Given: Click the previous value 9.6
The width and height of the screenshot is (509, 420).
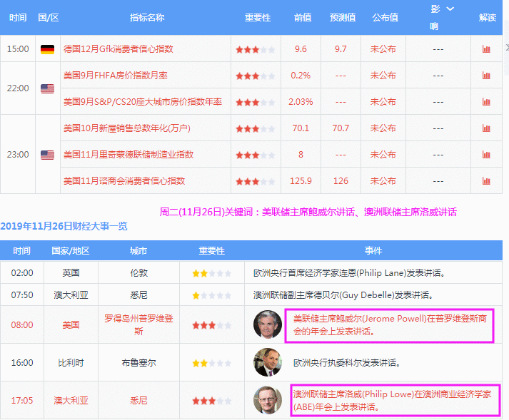Looking at the screenshot, I should tap(301, 49).
